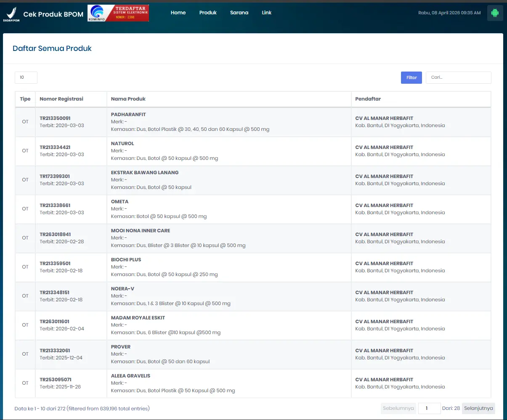The image size is (507, 420).
Task: Open the MADAM ROYALE ESKIT entry
Action: [x=138, y=318]
